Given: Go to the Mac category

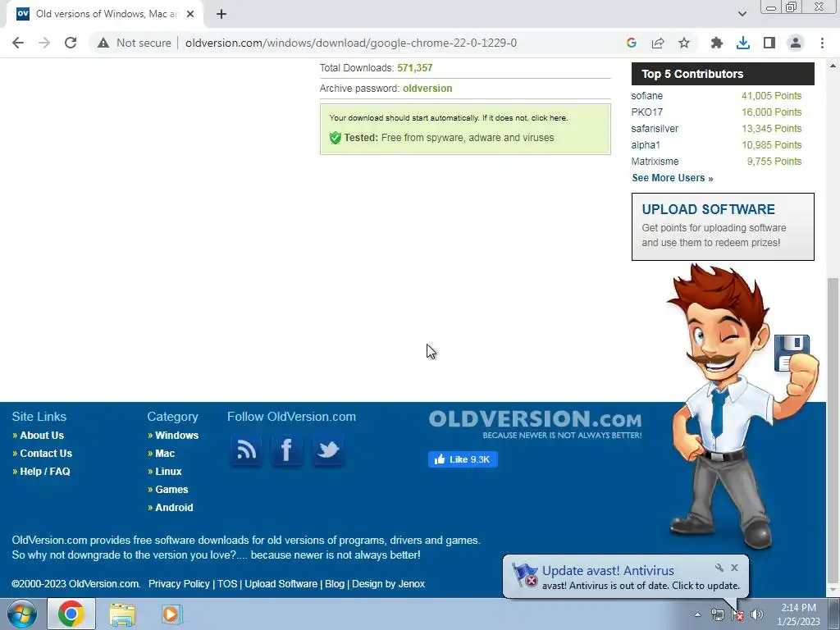Looking at the screenshot, I should click(x=165, y=453).
